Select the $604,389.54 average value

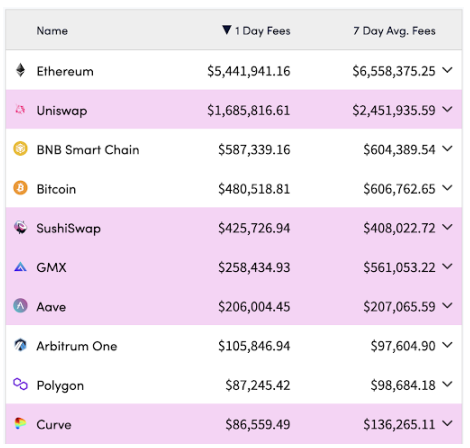pos(399,150)
